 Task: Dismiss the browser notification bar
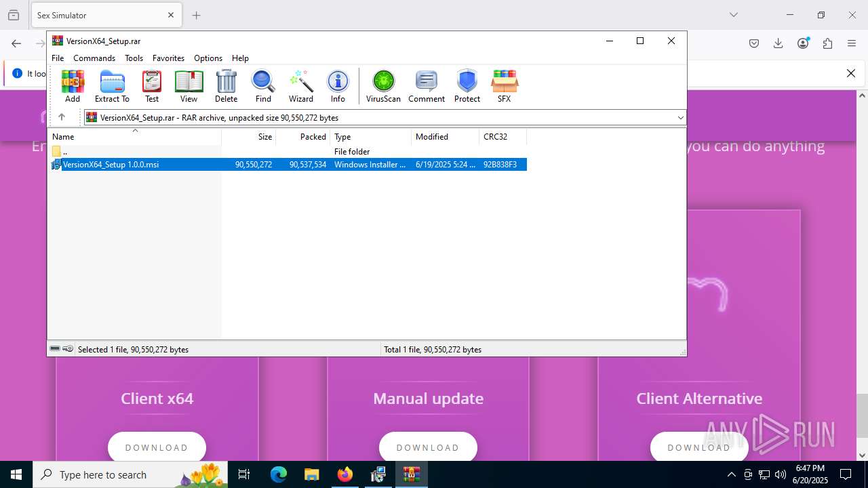coord(851,73)
